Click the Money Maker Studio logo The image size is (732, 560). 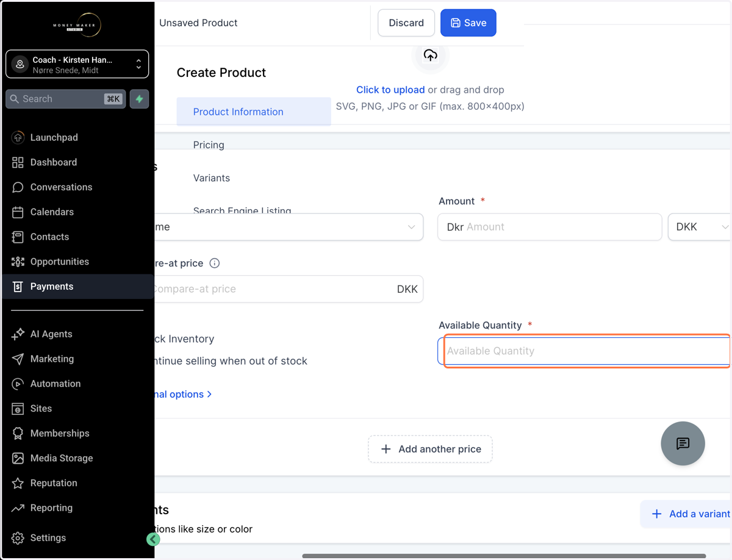pyautogui.click(x=77, y=25)
